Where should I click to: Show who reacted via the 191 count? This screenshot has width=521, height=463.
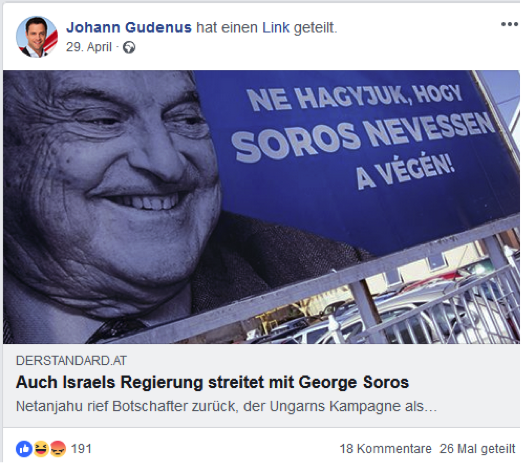(81, 449)
